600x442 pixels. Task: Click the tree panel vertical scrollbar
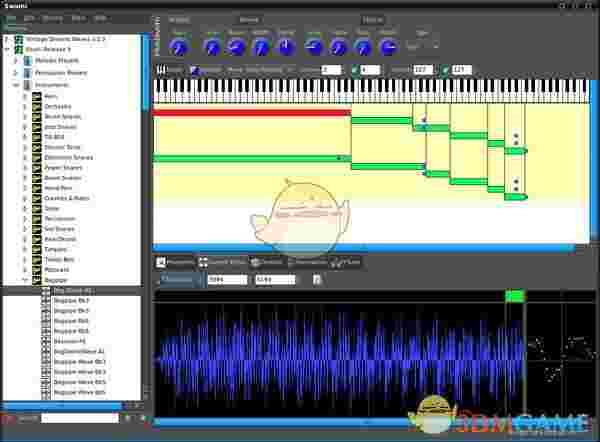coord(146,73)
